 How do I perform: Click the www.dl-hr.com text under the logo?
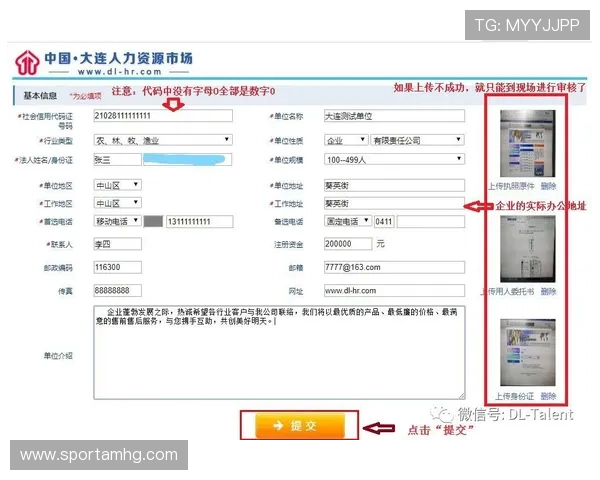119,72
